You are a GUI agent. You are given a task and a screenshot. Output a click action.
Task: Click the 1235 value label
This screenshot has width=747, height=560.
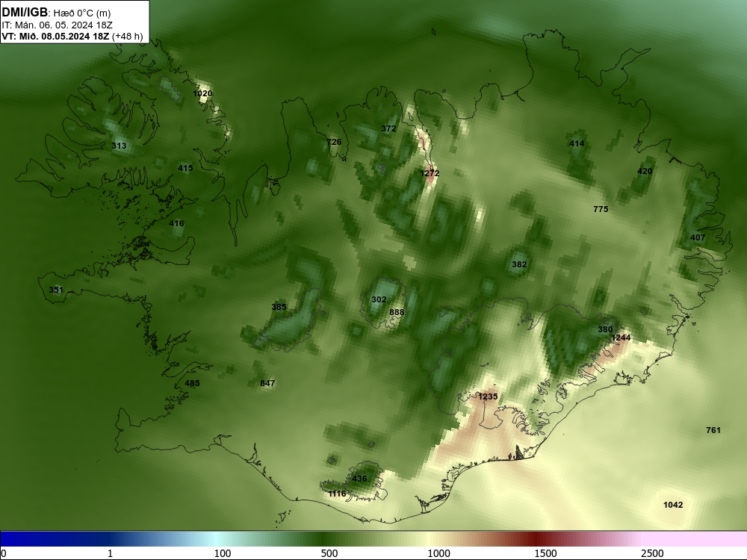click(488, 396)
